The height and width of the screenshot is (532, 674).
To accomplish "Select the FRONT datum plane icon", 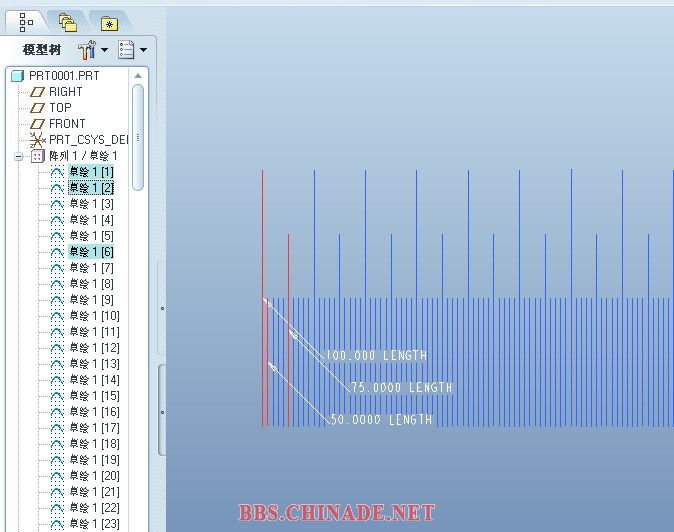I will click(38, 124).
